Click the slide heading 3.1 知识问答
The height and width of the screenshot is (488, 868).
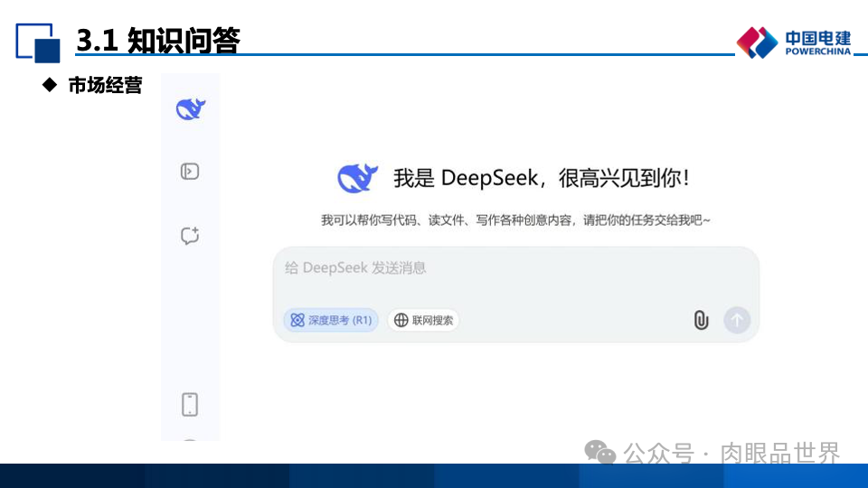pyautogui.click(x=158, y=40)
